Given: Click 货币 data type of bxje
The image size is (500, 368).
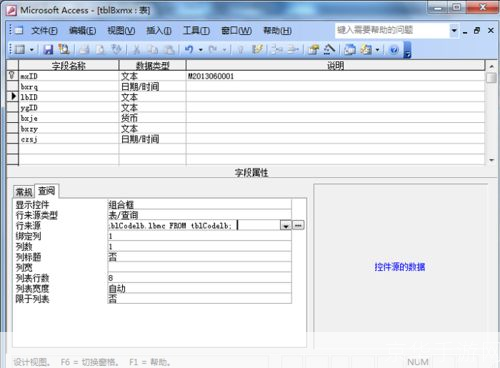Looking at the screenshot, I should click(x=152, y=118).
